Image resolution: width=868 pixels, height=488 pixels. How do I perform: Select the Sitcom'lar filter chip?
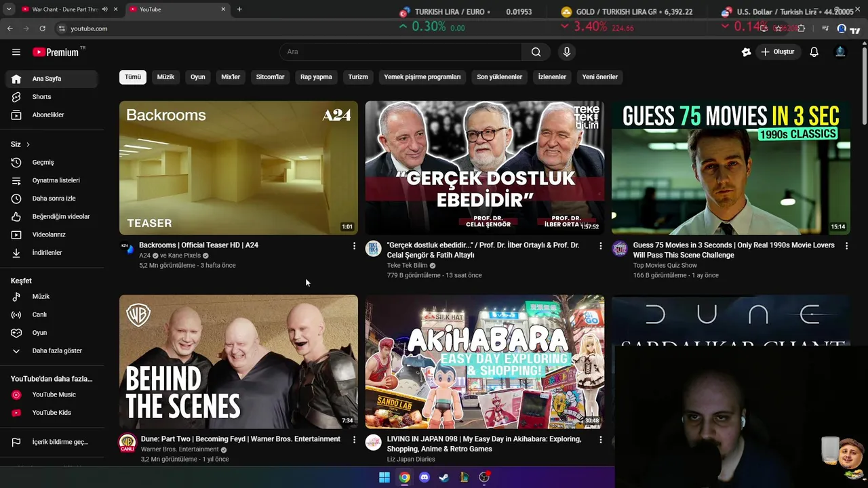(270, 77)
